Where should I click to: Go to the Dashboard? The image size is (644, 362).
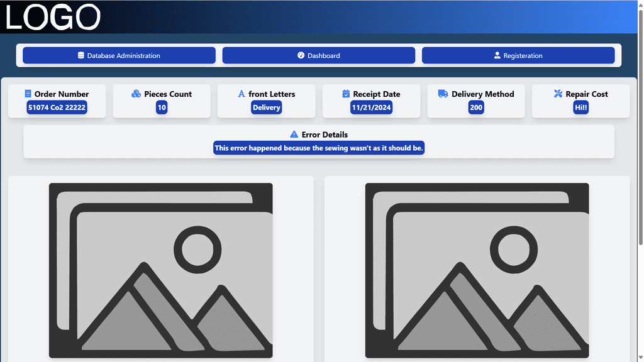tap(319, 55)
